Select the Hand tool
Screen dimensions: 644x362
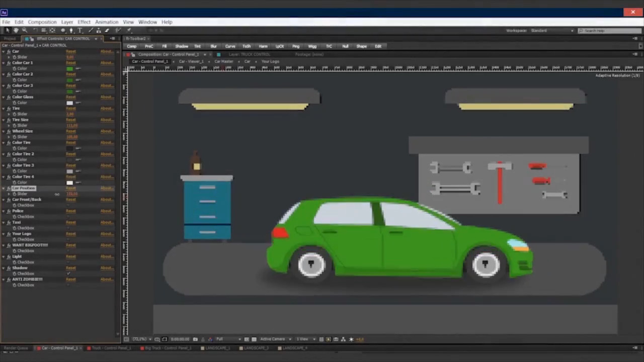(x=16, y=30)
